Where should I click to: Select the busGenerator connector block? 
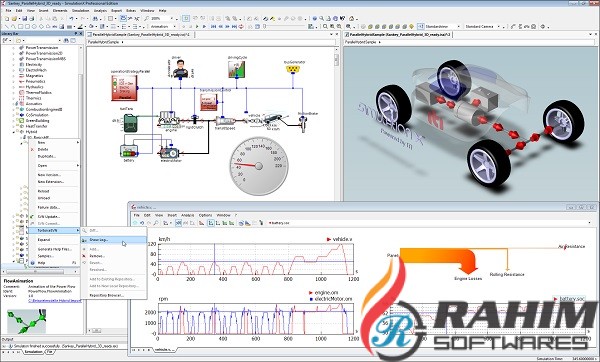click(x=293, y=69)
